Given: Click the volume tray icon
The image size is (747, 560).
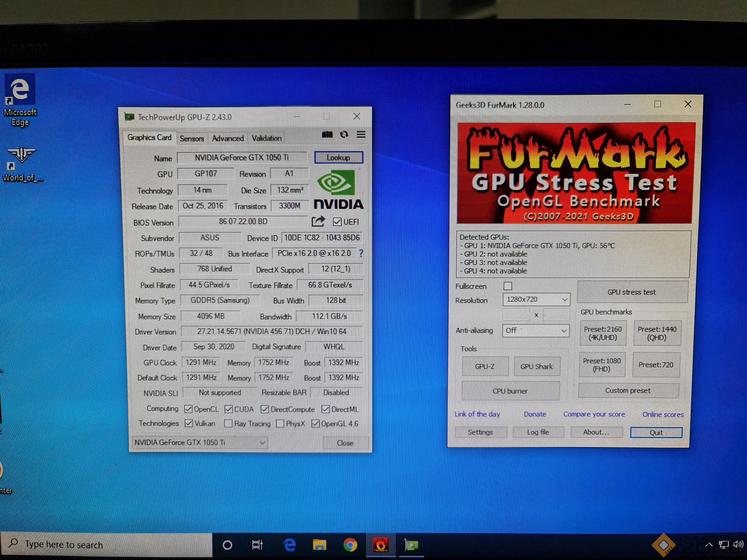Looking at the screenshot, I should [x=738, y=544].
